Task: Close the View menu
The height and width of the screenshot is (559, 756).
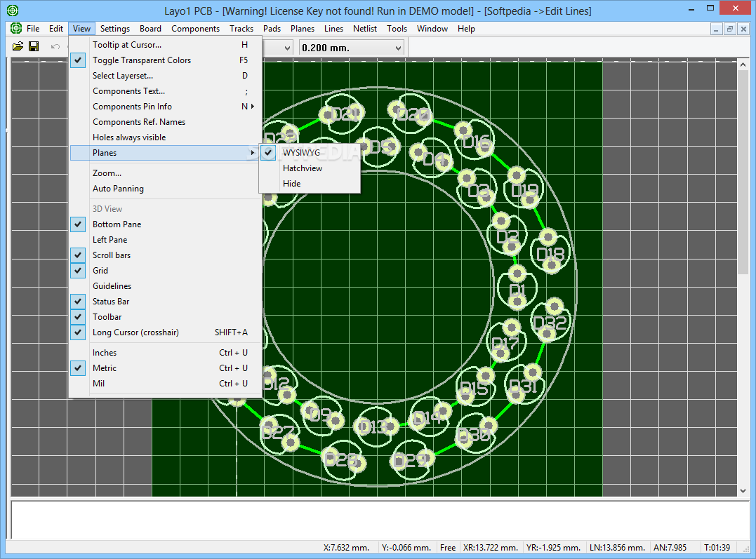Action: [81, 29]
